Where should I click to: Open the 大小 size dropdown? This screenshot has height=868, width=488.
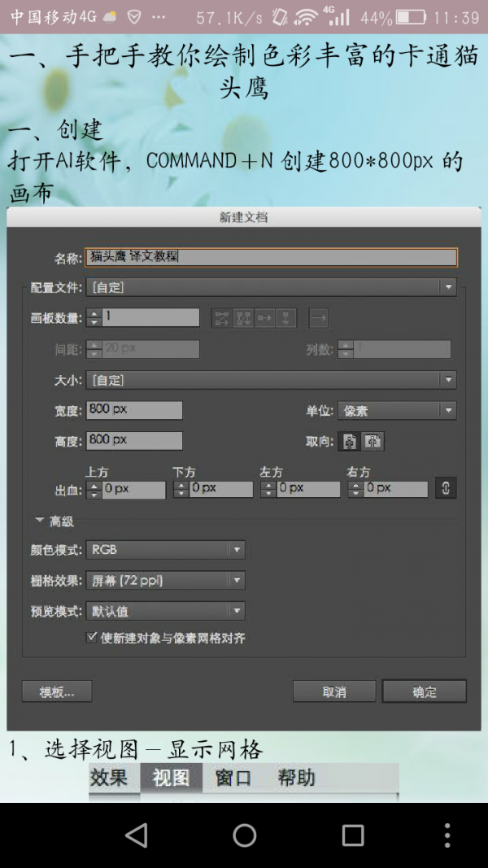(271, 380)
